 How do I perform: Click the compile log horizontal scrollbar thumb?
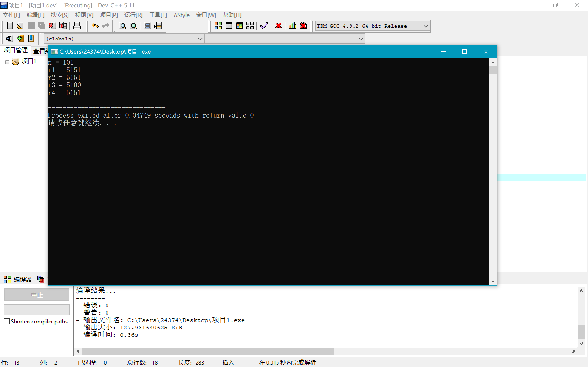(x=208, y=351)
